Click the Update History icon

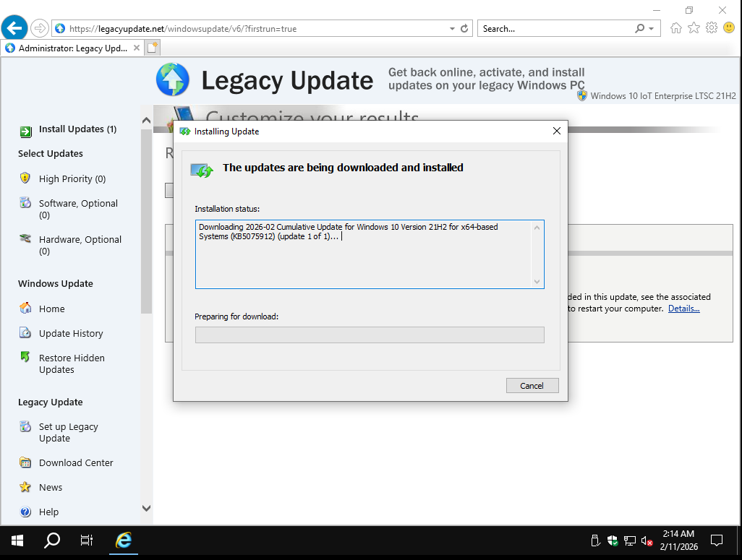pyautogui.click(x=25, y=332)
